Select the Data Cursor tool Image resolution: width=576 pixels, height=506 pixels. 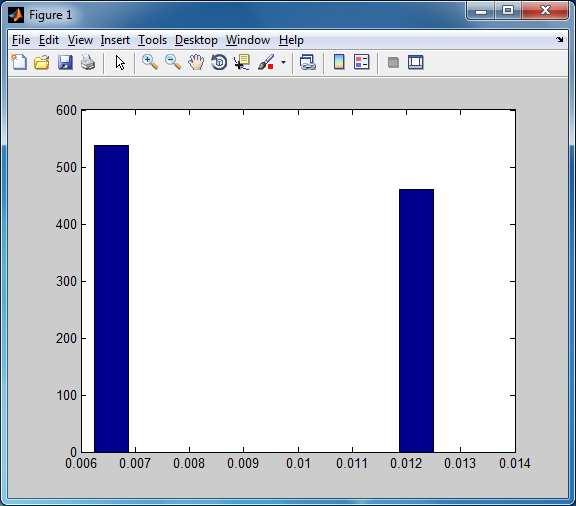[242, 62]
